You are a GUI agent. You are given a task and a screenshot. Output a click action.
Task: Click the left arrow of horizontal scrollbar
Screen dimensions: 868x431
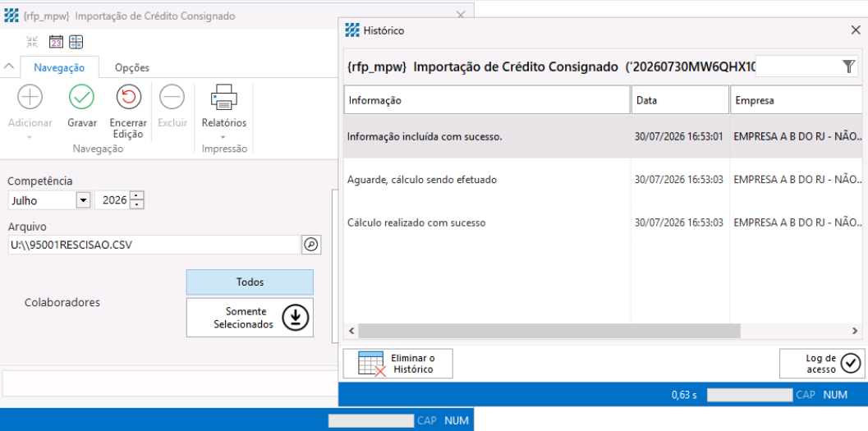[x=351, y=331]
